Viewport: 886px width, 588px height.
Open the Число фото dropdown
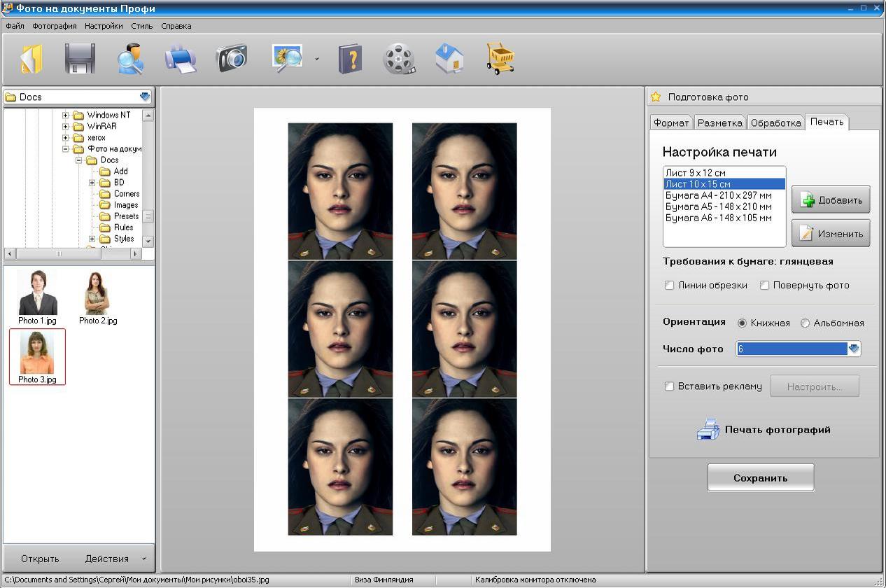(x=853, y=349)
